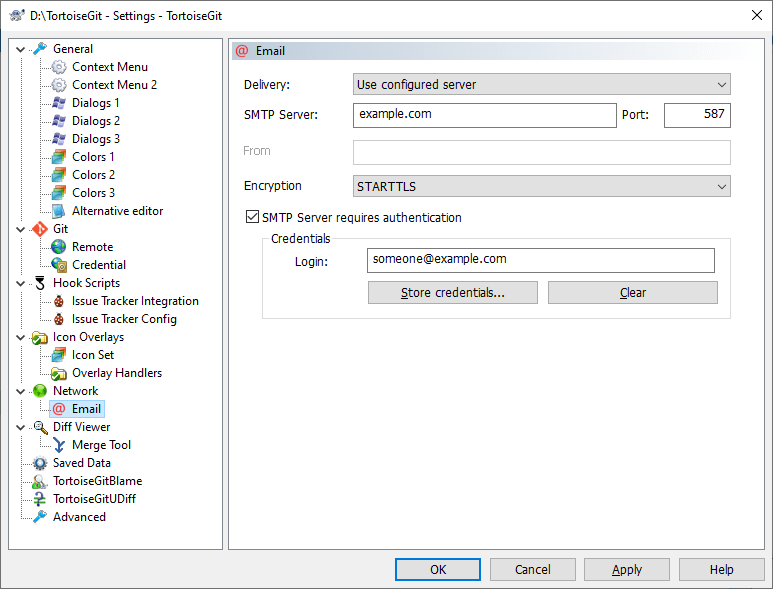Select TortoiseGitUDiff text

pos(94,499)
